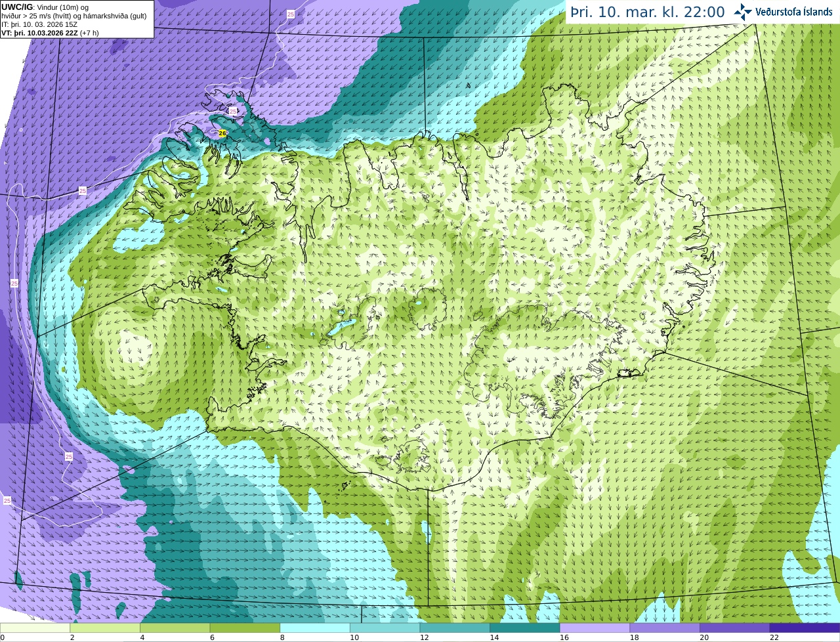Click the 25 gust contour label just above the 26 marker
840x642 pixels.
pyautogui.click(x=233, y=112)
